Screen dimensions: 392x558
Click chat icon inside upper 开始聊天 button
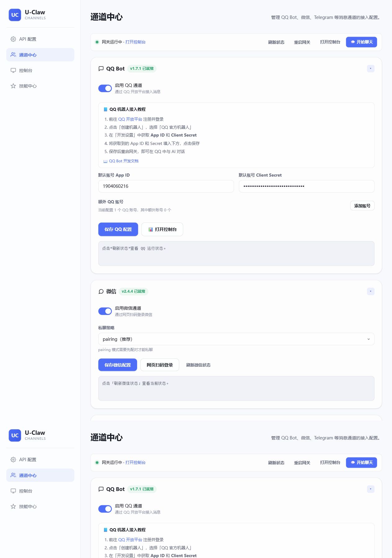tap(353, 42)
